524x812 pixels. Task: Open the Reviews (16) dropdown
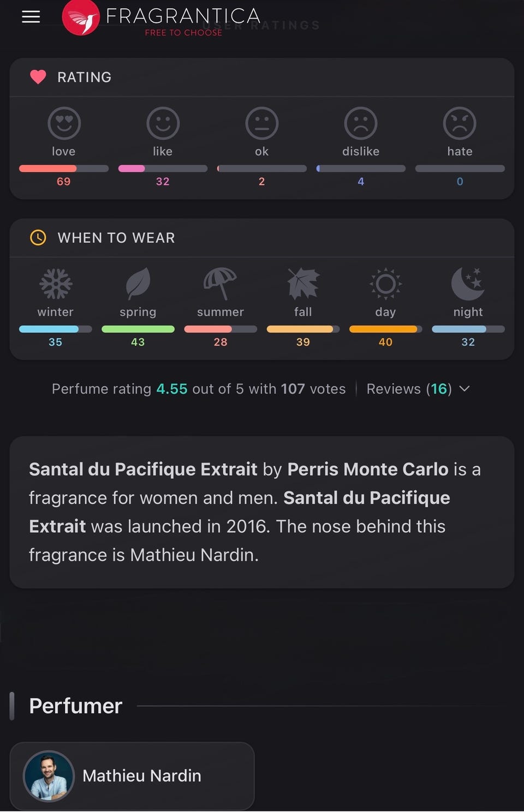(418, 389)
